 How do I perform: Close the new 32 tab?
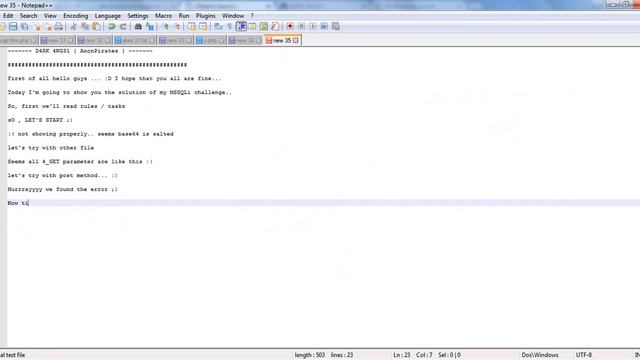(x=107, y=40)
